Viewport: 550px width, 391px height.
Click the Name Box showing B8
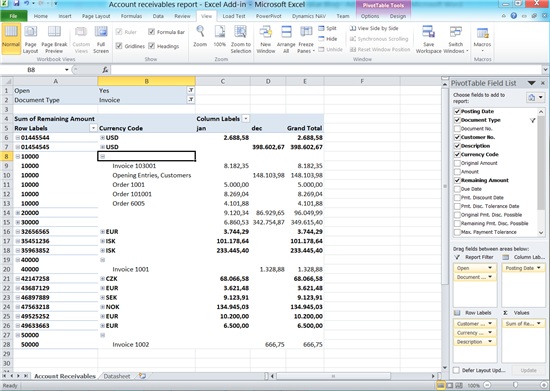click(36, 70)
